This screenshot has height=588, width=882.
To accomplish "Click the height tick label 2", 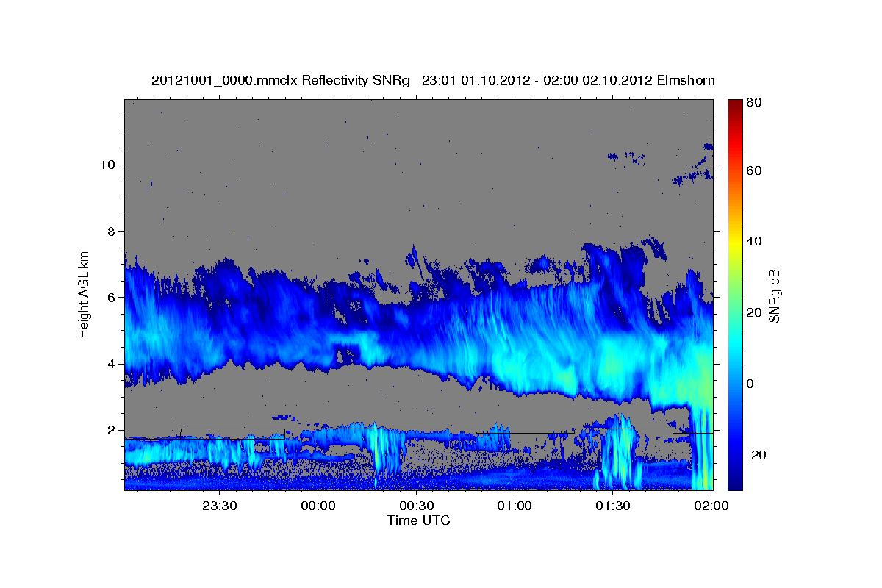I will point(110,431).
